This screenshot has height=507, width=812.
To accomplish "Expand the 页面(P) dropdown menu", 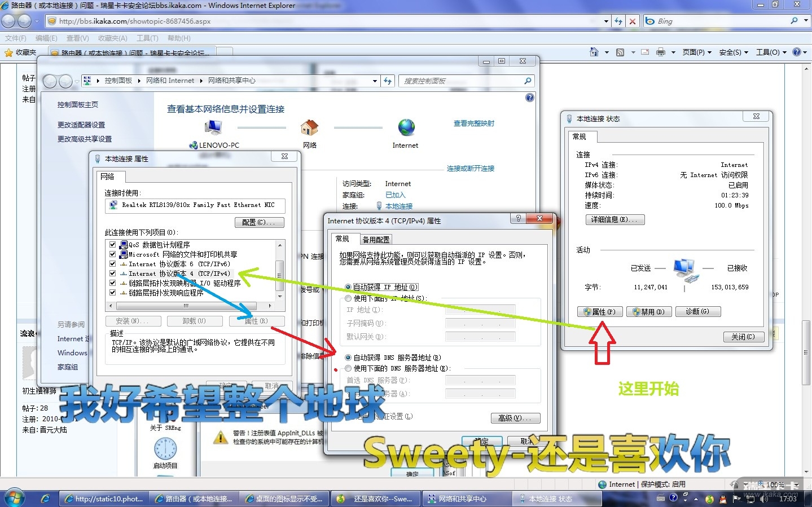I will 697,52.
